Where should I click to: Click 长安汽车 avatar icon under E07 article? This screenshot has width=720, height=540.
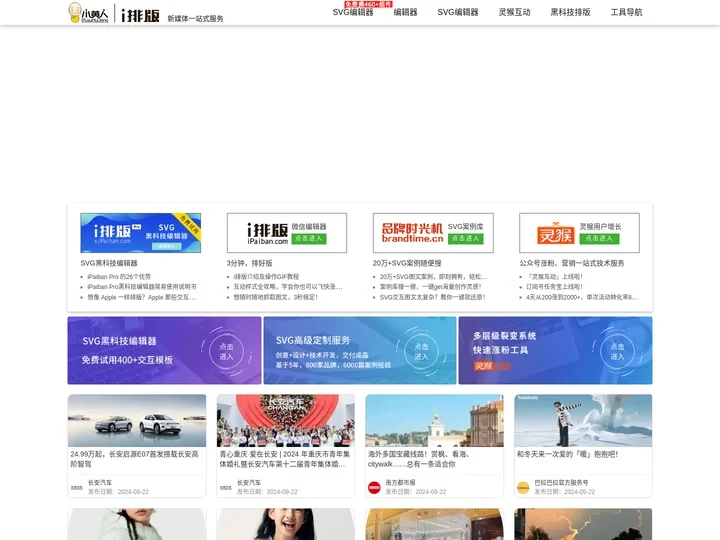pos(77,487)
